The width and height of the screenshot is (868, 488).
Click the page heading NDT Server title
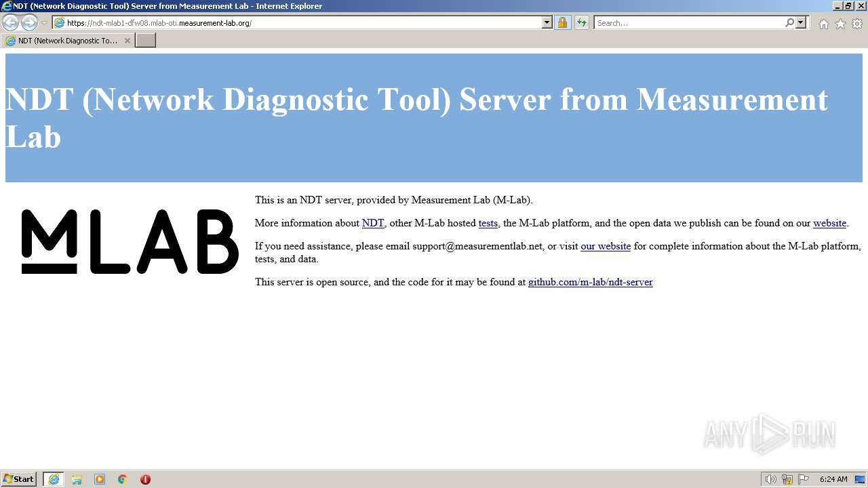click(416, 118)
